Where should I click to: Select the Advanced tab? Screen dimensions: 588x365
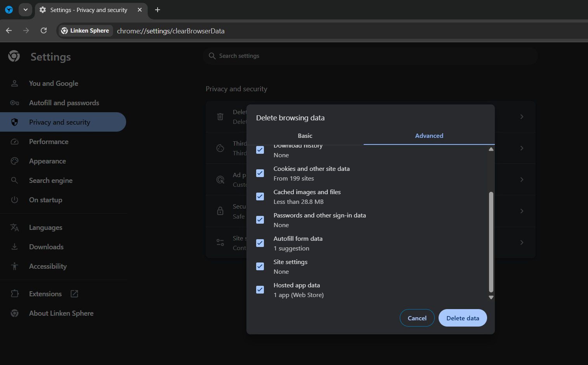pyautogui.click(x=429, y=136)
